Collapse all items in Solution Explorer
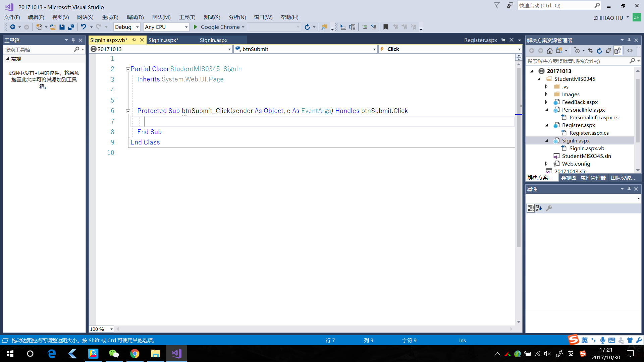644x362 pixels. pos(608,51)
